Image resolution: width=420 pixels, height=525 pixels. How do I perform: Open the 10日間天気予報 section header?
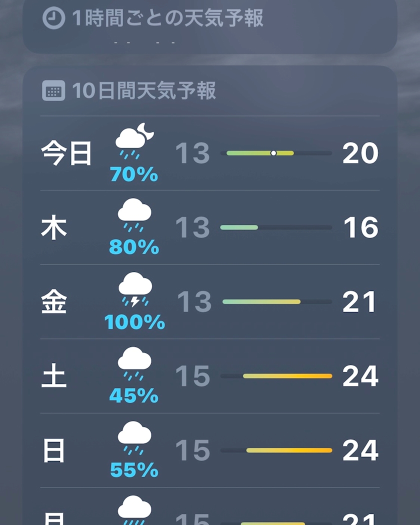[144, 91]
